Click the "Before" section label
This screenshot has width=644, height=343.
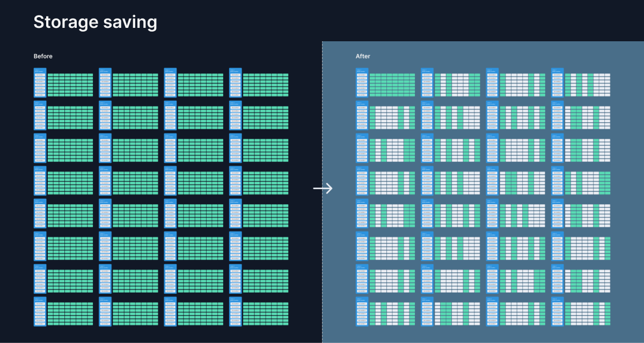coord(43,56)
